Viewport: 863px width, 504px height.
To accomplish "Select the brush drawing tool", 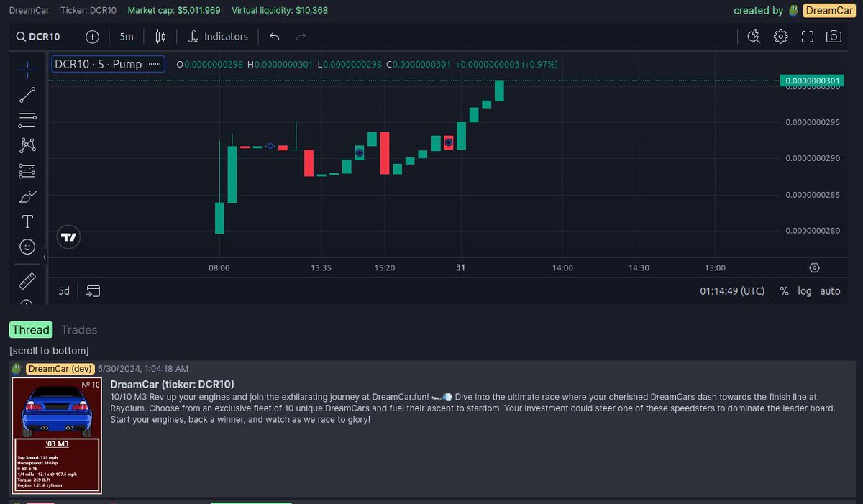I will coord(27,196).
